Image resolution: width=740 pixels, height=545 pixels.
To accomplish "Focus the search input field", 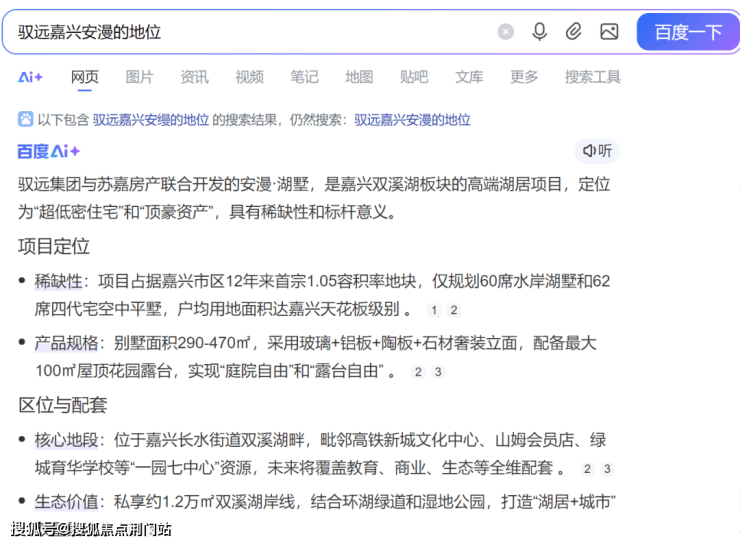I will [x=250, y=32].
